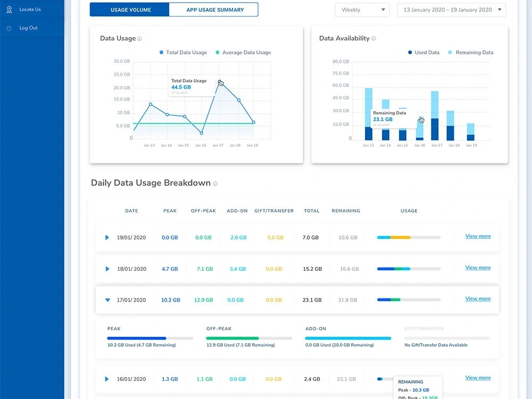This screenshot has width=532, height=399.
Task: Go to Locate Us page
Action: (30, 10)
